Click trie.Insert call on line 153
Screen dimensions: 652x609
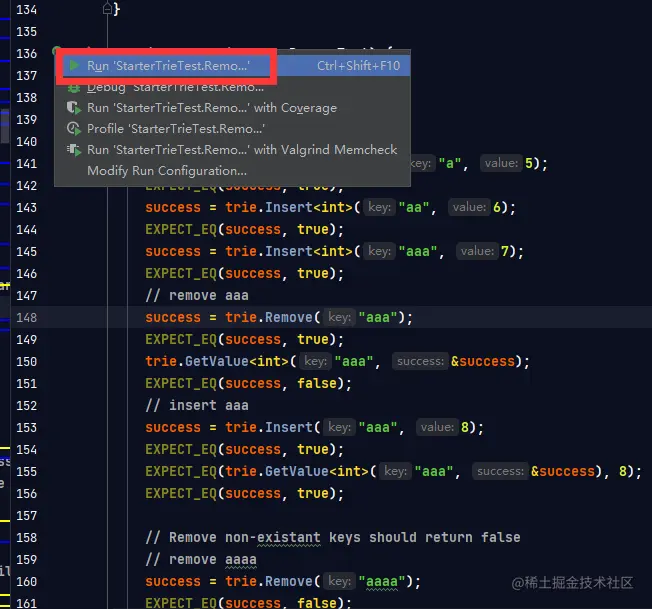point(269,427)
